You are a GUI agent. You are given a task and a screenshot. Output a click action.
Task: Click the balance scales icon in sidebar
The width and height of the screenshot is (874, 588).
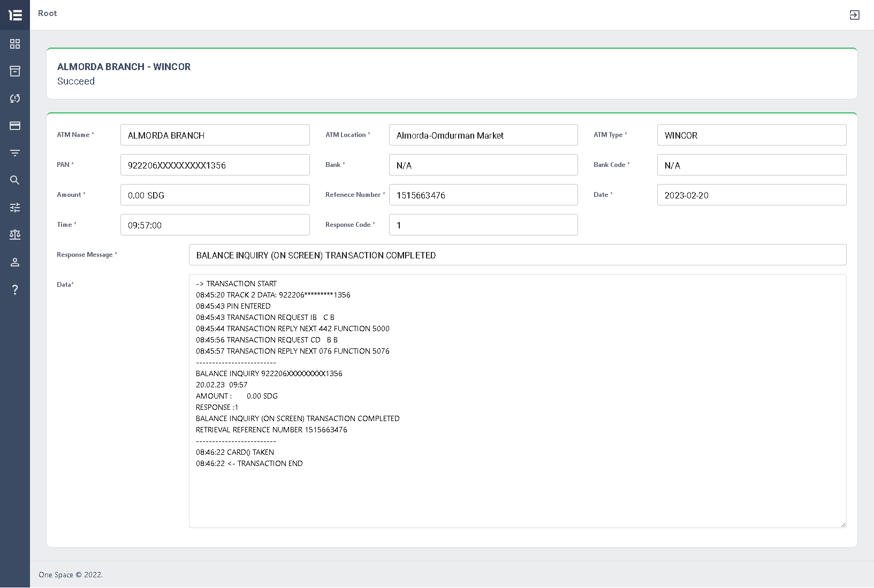[x=15, y=235]
